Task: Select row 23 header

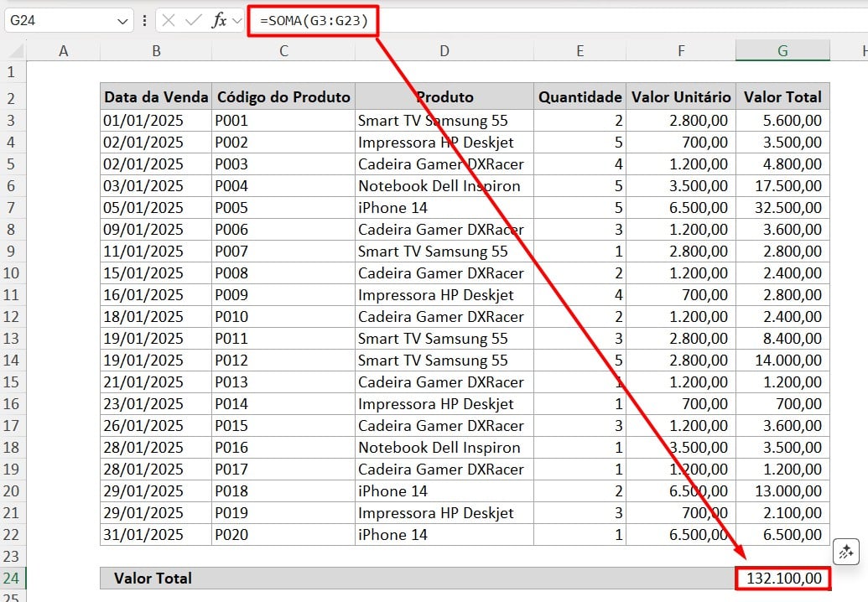Action: 11,556
